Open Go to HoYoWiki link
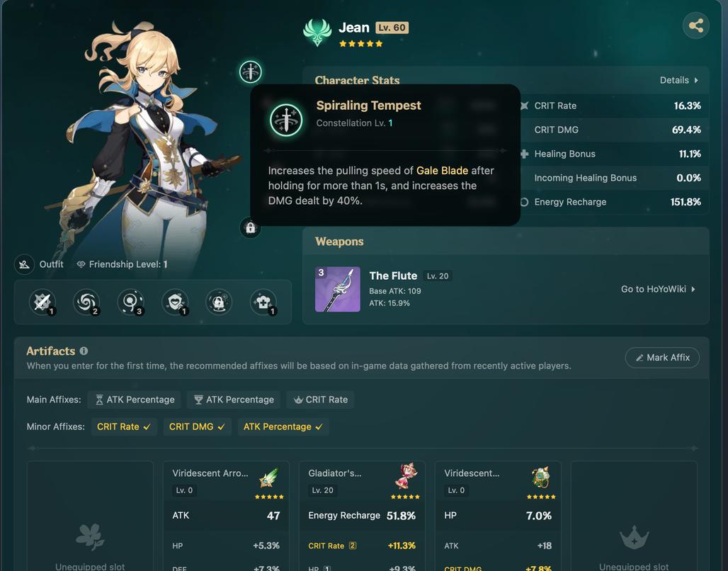The image size is (728, 571). [658, 289]
